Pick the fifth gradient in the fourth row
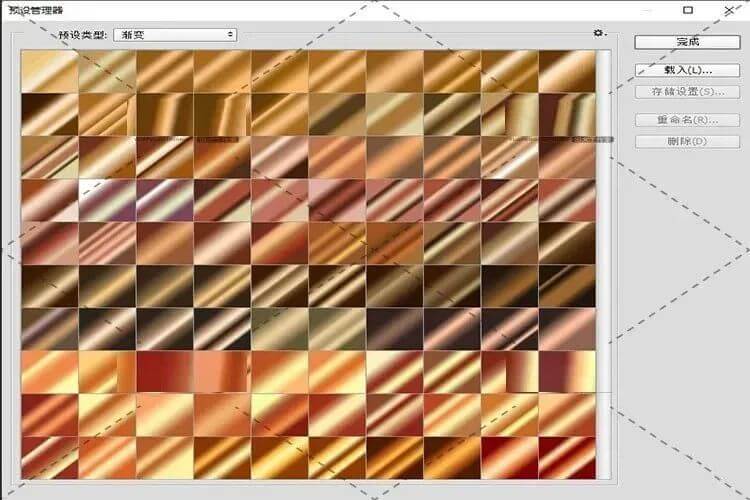The image size is (750, 500). click(x=279, y=200)
